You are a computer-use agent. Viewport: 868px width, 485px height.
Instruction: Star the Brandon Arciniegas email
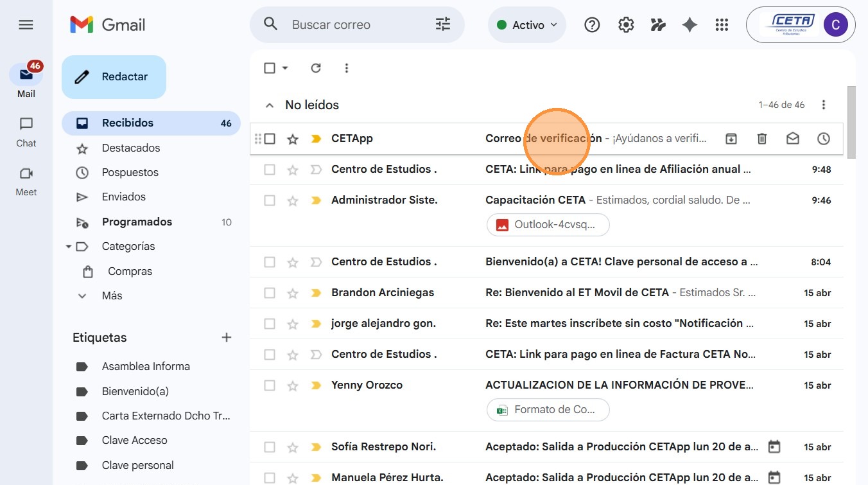(x=293, y=293)
